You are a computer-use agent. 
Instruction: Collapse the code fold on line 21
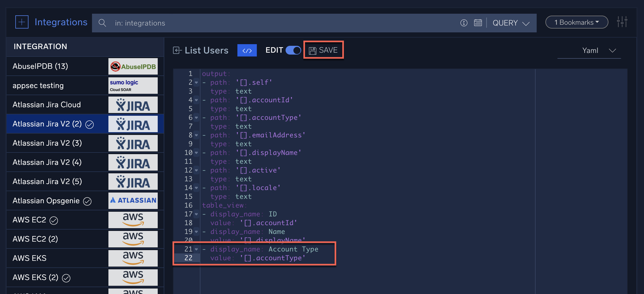[196, 250]
